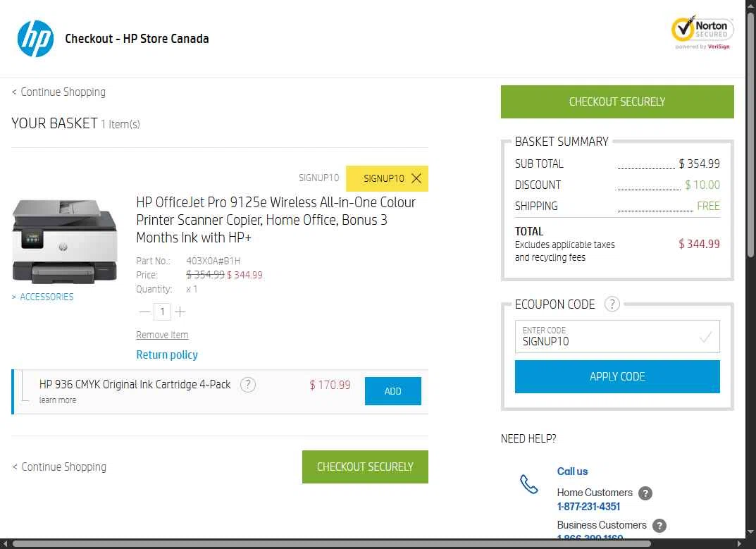Screen dimensions: 756x549
Task: Remove SIGNUP10 coupon via X icon
Action: (x=416, y=178)
